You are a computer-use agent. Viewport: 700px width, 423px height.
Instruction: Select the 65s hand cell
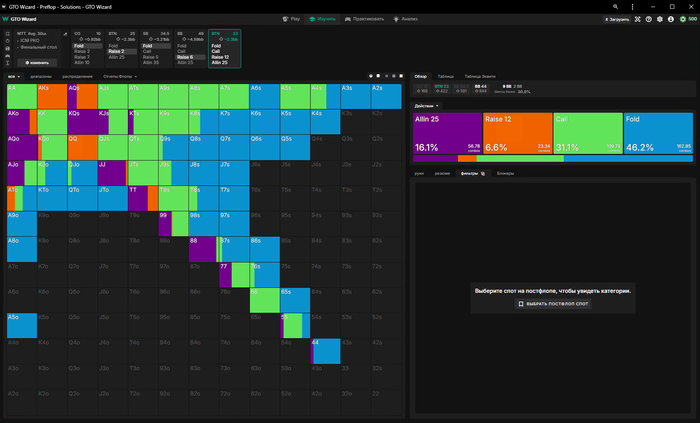295,300
